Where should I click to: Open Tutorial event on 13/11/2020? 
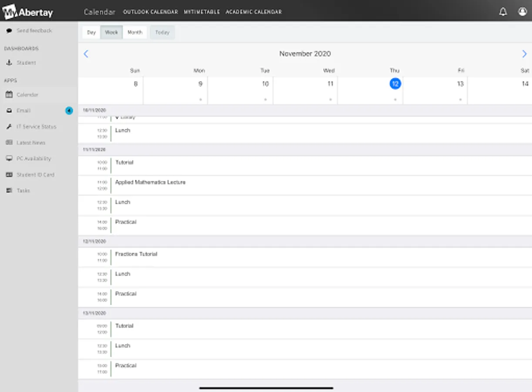305,329
